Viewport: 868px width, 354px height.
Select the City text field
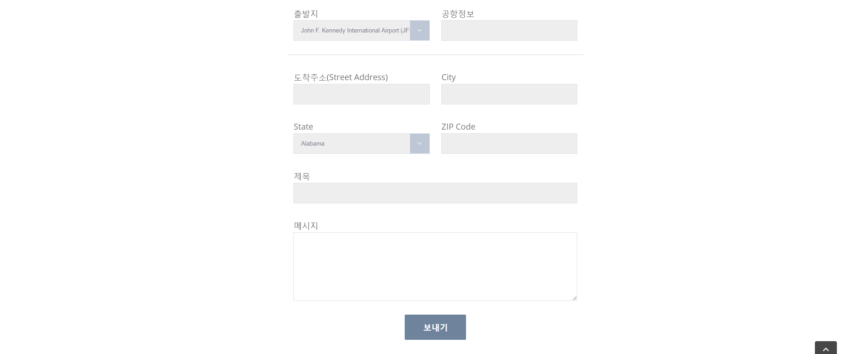[509, 94]
